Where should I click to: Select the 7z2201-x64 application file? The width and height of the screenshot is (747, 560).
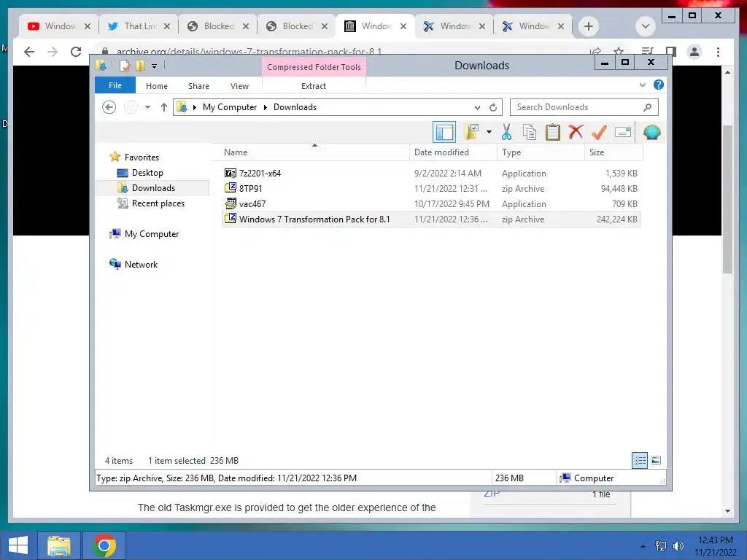click(430, 174)
